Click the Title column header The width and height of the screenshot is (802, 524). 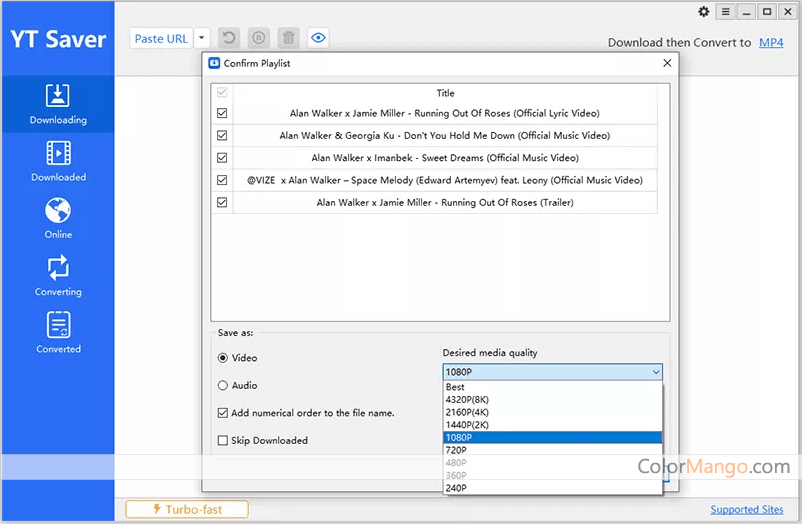445,93
